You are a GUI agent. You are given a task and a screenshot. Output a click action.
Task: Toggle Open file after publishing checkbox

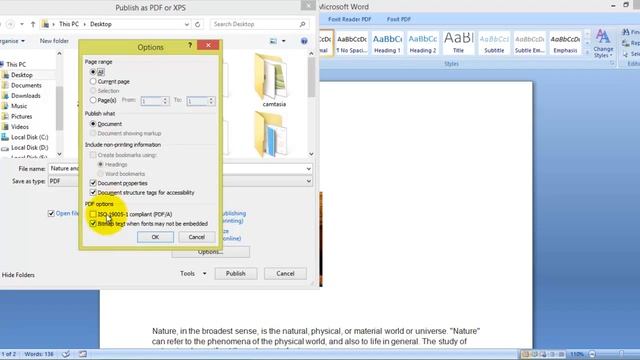51,213
